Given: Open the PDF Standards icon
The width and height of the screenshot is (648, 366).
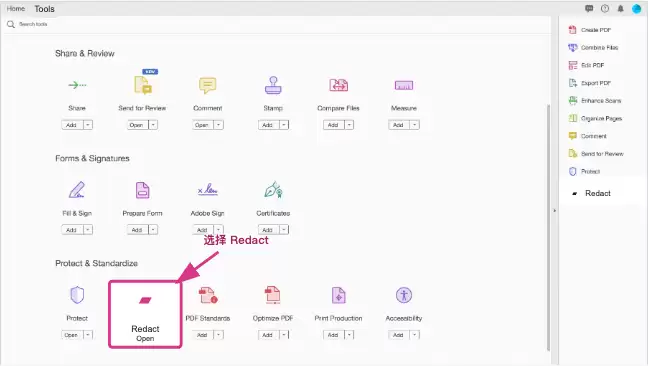Looking at the screenshot, I should coord(208,295).
